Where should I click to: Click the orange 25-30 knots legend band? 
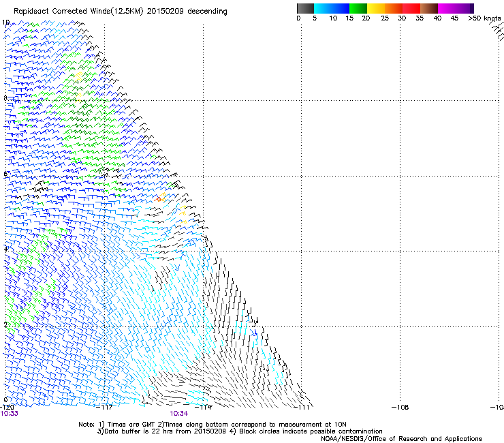pos(393,8)
